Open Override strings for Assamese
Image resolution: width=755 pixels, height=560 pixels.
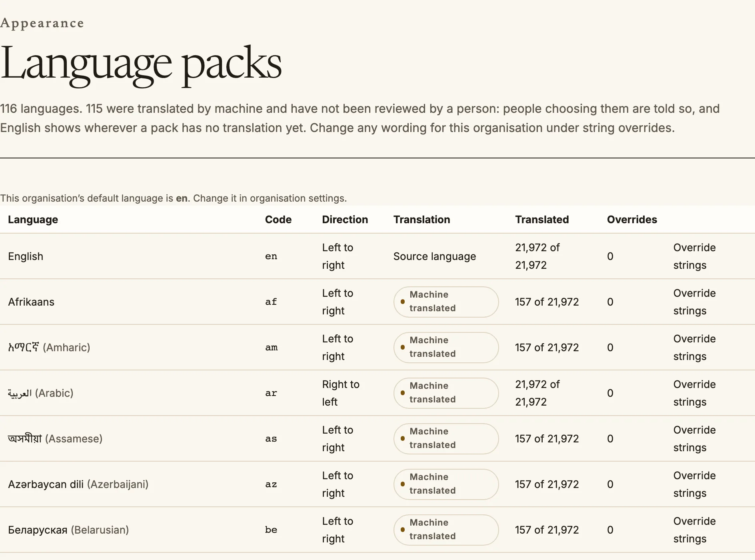[694, 439]
